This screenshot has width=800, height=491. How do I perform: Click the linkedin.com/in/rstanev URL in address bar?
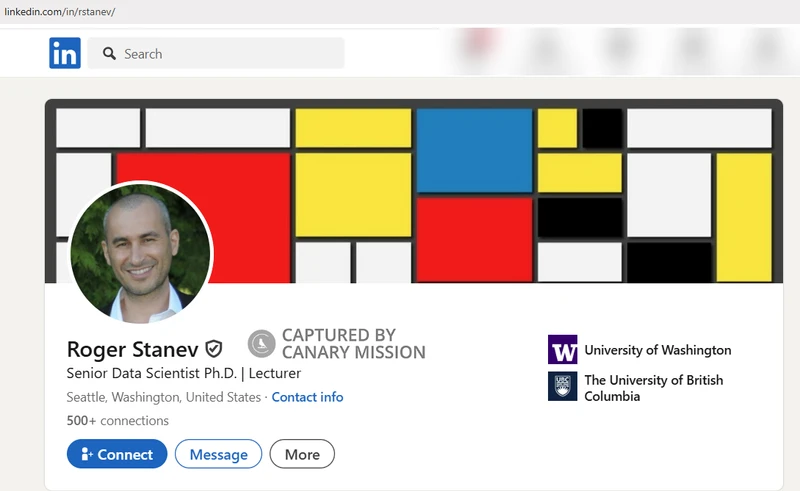coord(60,12)
